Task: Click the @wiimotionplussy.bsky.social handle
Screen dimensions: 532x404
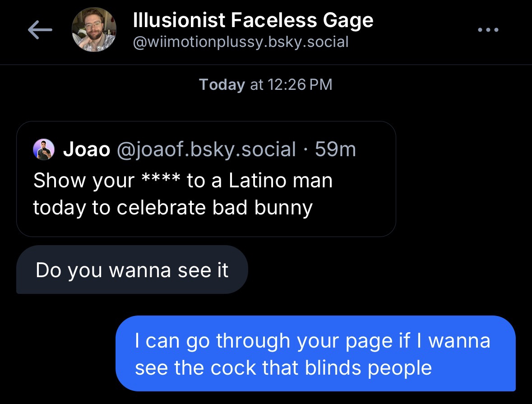Action: tap(241, 42)
